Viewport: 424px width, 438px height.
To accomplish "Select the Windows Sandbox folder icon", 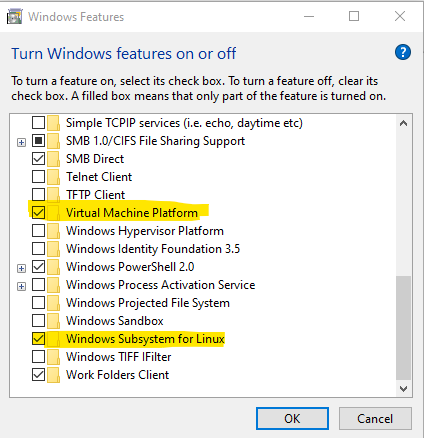I will [53, 321].
